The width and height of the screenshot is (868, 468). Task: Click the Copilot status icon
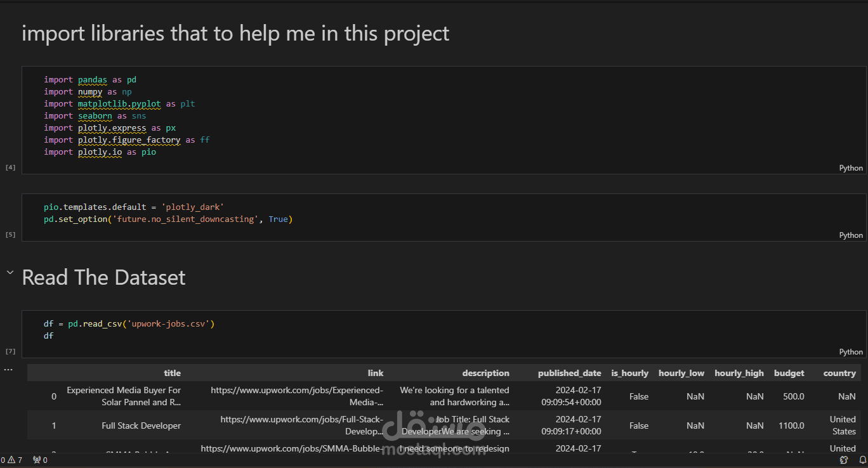pos(844,460)
